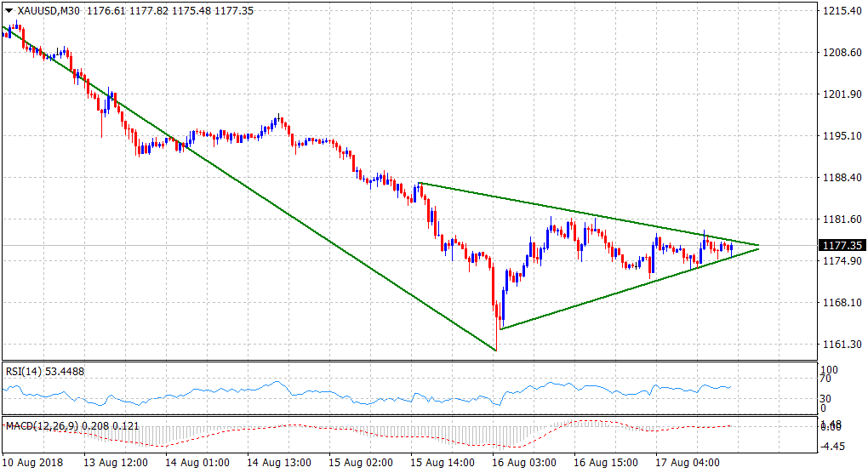Click the 15 Aug 14:00 time label
This screenshot has height=473, width=868.
point(443,462)
